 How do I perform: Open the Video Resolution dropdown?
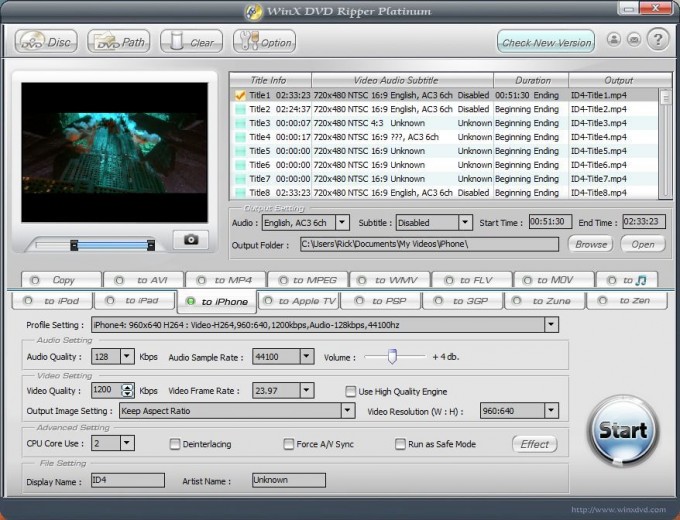coord(551,410)
